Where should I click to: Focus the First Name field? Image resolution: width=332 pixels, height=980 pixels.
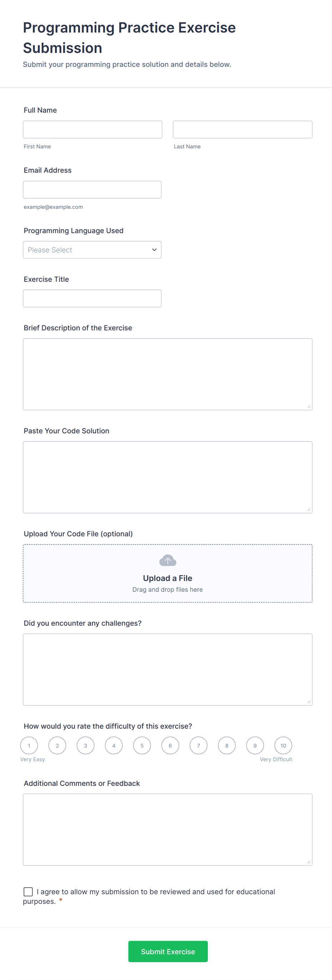[93, 130]
